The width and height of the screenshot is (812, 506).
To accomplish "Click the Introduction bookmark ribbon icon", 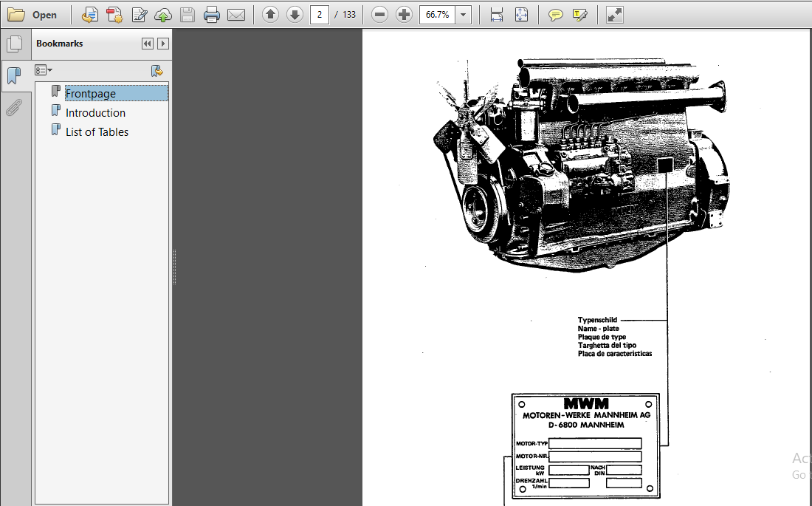I will pyautogui.click(x=56, y=110).
